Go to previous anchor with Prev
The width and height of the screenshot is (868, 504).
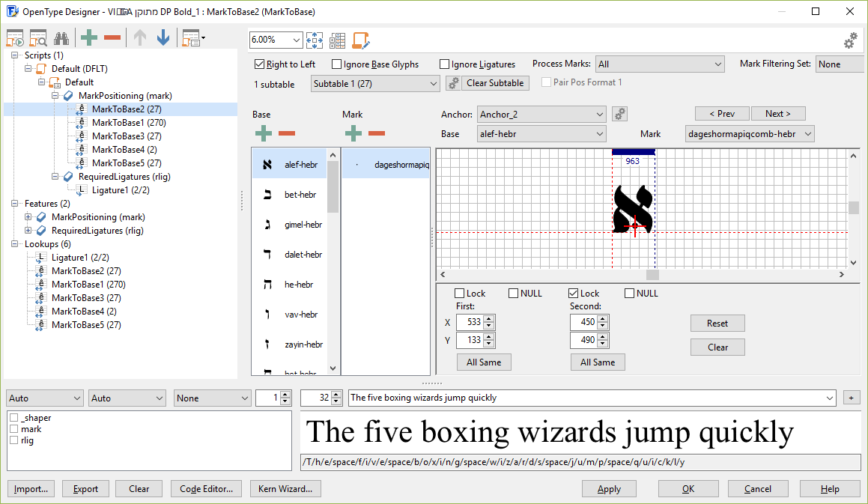[x=722, y=114]
